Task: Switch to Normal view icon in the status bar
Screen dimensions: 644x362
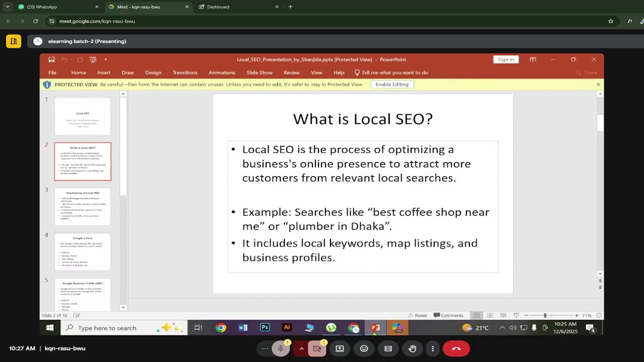Action: [476, 315]
